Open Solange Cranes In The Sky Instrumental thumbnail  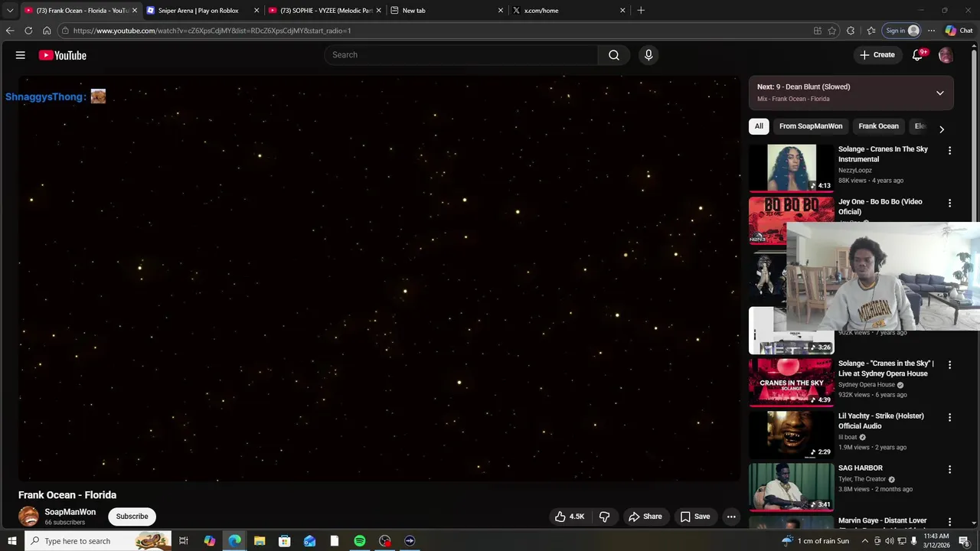tap(791, 168)
